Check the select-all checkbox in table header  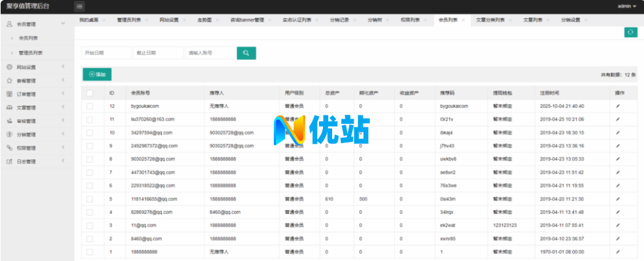pyautogui.click(x=89, y=93)
